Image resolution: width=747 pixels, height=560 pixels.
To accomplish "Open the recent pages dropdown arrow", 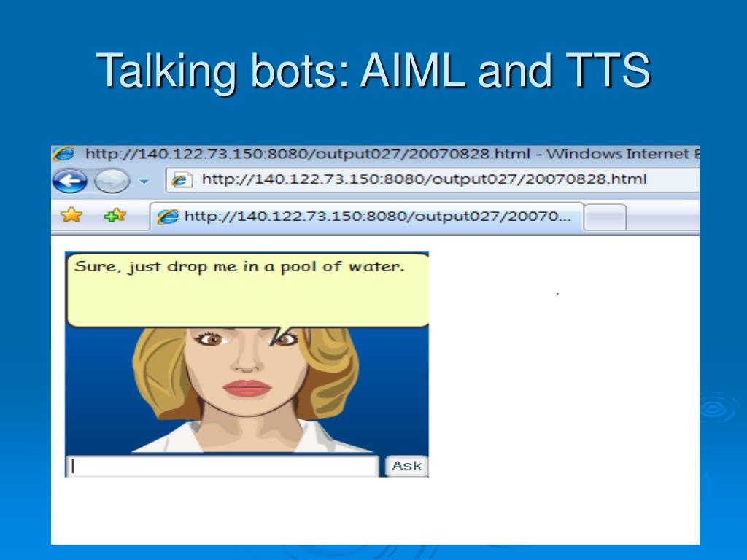I will tap(144, 182).
